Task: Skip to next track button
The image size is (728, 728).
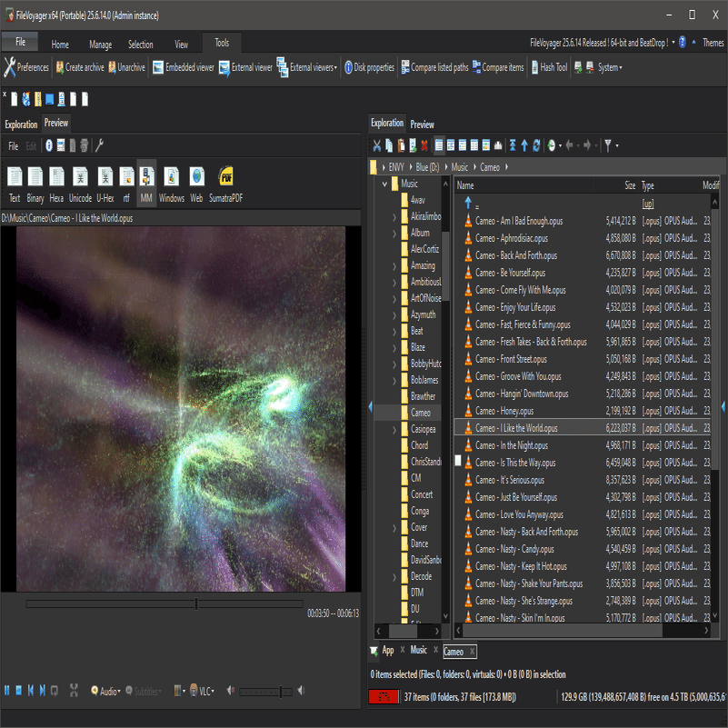Action: pyautogui.click(x=42, y=691)
